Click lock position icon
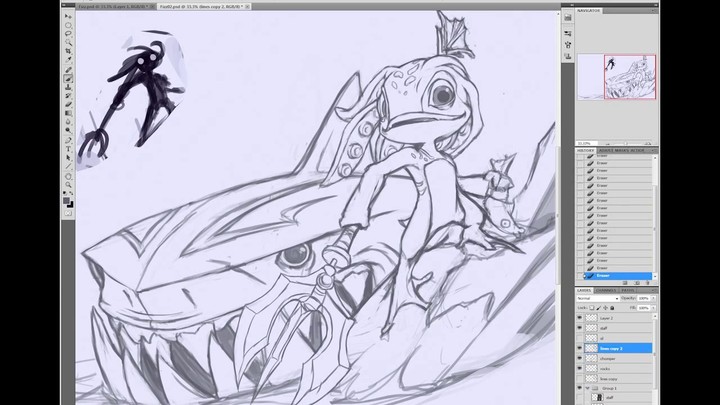 (605, 308)
